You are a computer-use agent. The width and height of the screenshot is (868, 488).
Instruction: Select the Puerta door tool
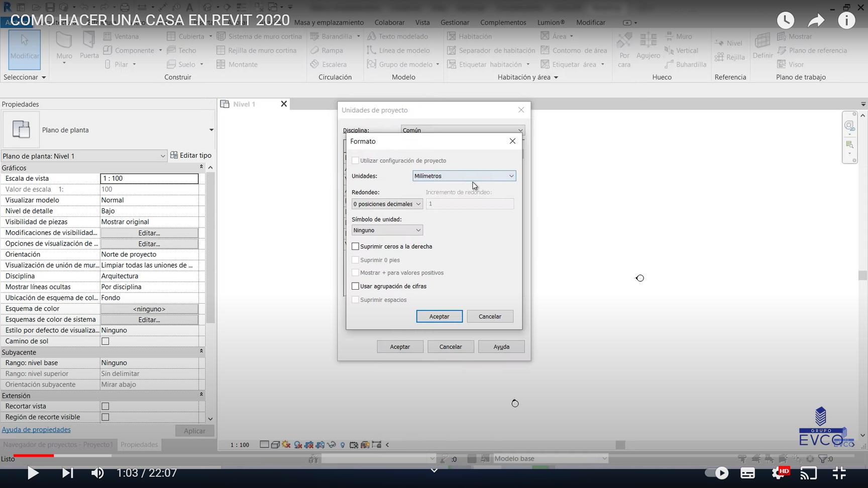click(x=89, y=46)
